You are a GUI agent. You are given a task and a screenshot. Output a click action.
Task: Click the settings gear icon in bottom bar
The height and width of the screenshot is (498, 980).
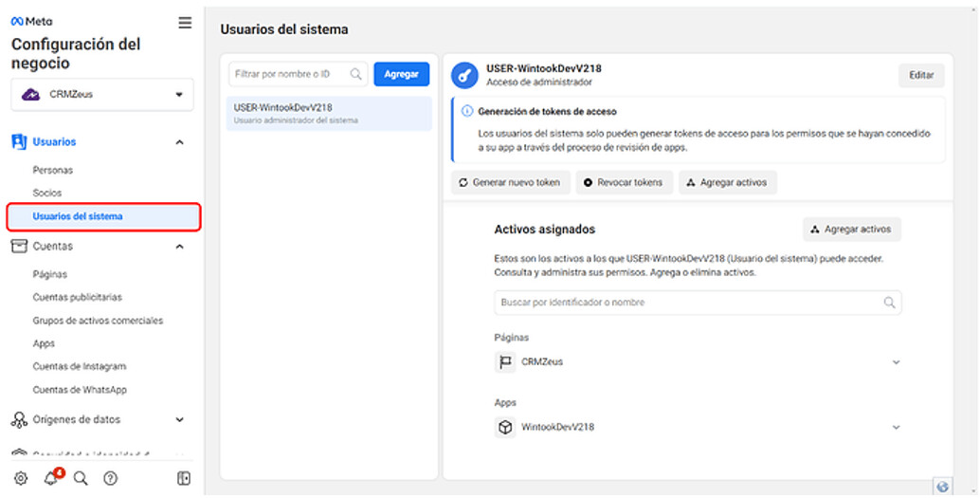point(21,478)
